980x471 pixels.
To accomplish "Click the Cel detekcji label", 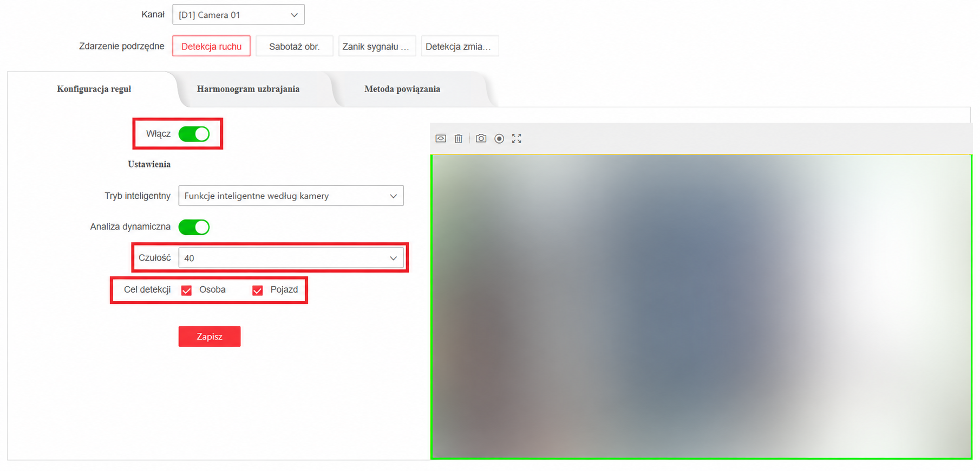I will (147, 289).
